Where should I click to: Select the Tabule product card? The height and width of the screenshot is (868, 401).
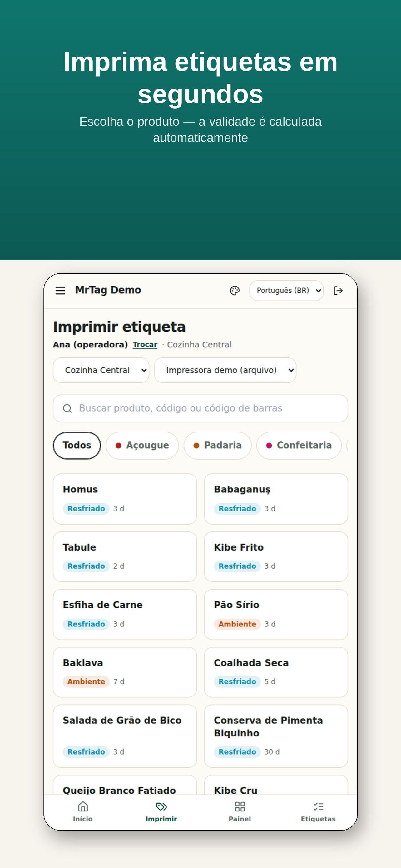(125, 557)
